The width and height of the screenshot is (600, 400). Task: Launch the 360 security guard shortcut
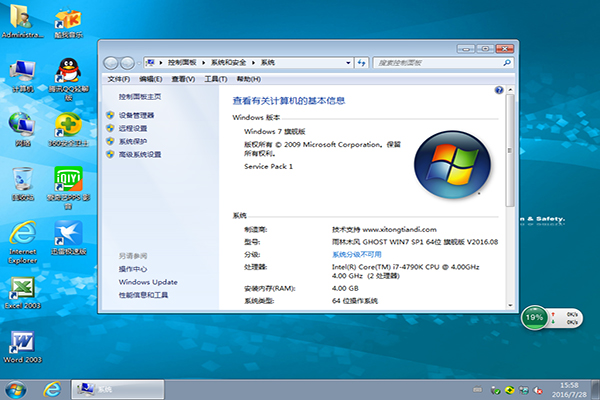(x=68, y=129)
